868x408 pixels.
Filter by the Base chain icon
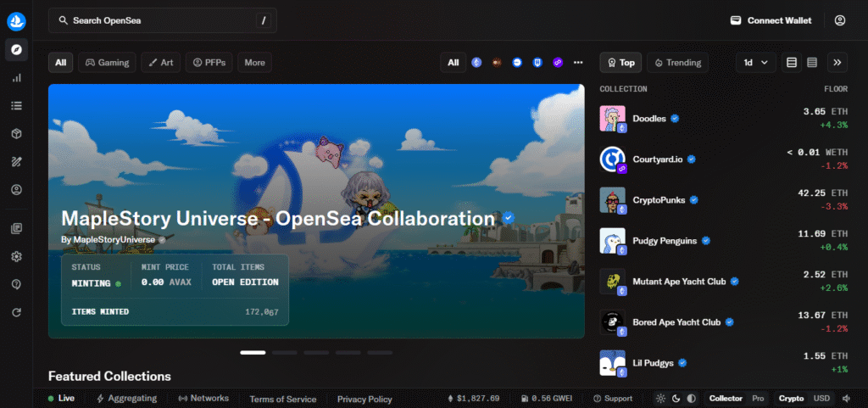tap(517, 63)
